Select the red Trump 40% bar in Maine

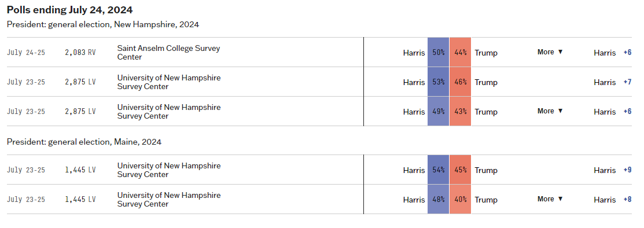click(461, 199)
